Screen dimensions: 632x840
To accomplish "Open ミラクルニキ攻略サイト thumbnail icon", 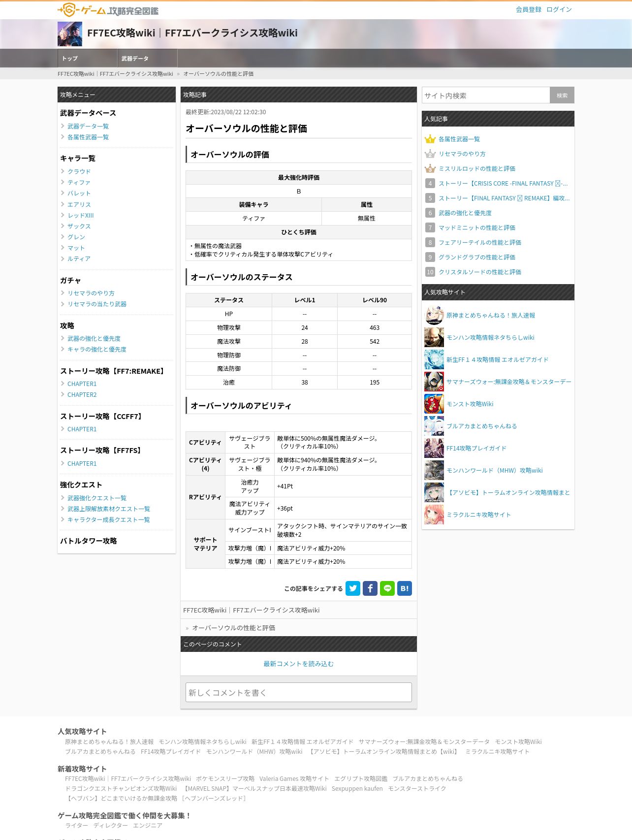I will tap(434, 515).
